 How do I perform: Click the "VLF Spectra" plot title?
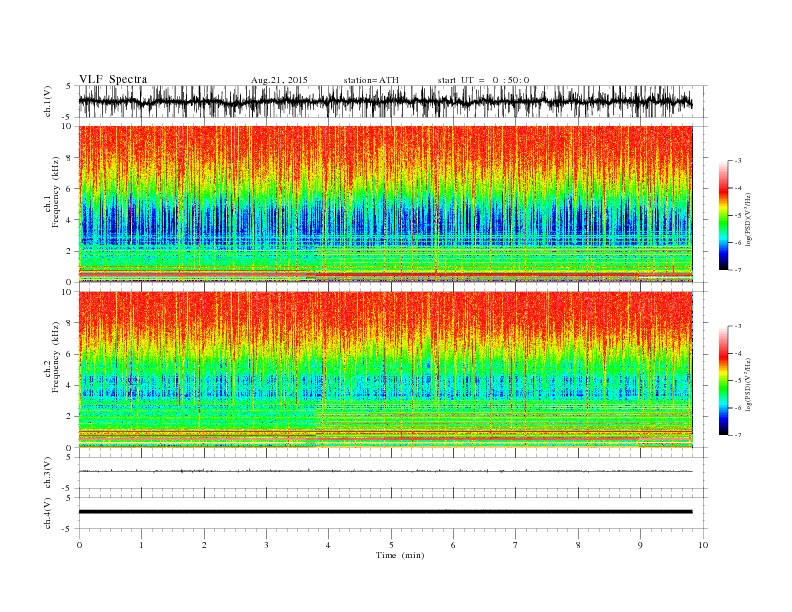click(113, 79)
